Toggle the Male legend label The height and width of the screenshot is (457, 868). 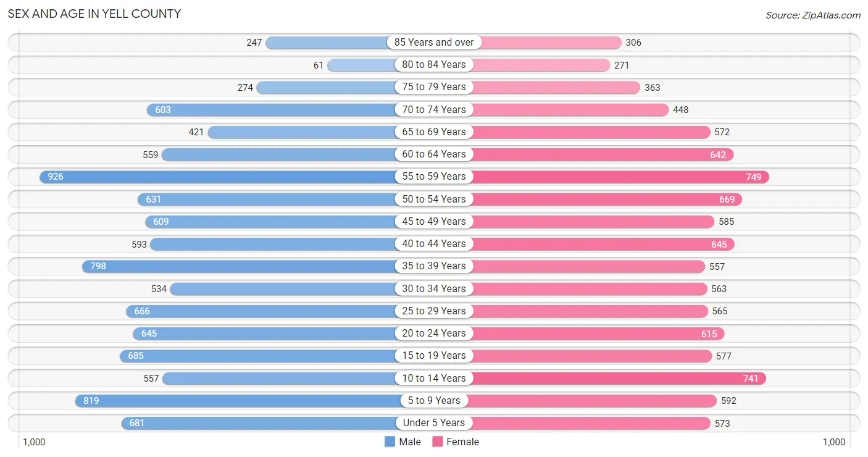point(410,442)
